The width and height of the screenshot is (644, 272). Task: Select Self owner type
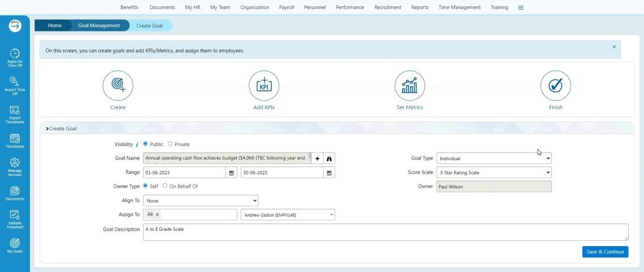145,186
